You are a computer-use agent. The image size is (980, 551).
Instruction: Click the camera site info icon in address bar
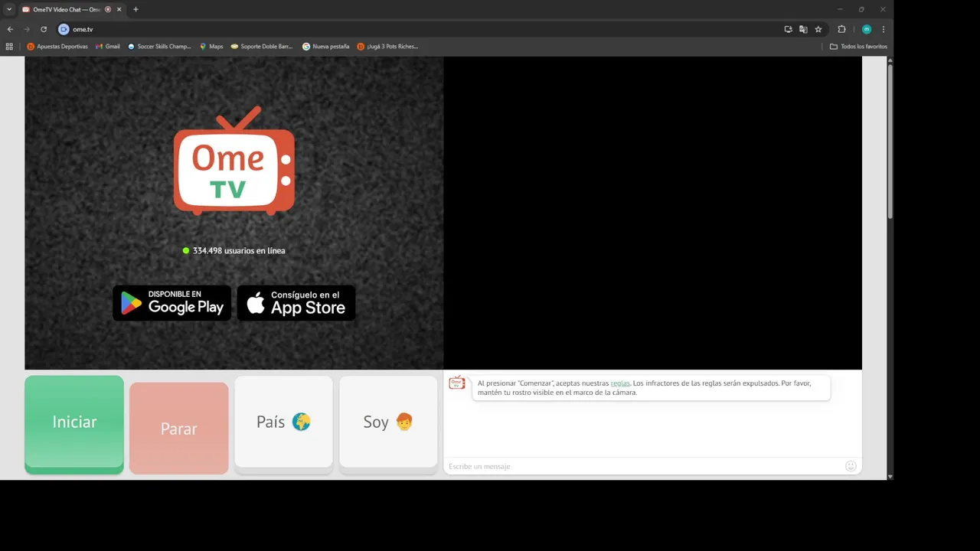pos(64,29)
